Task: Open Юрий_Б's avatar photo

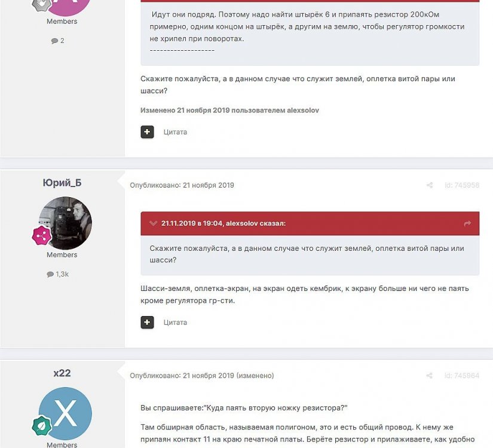Action: click(x=65, y=223)
